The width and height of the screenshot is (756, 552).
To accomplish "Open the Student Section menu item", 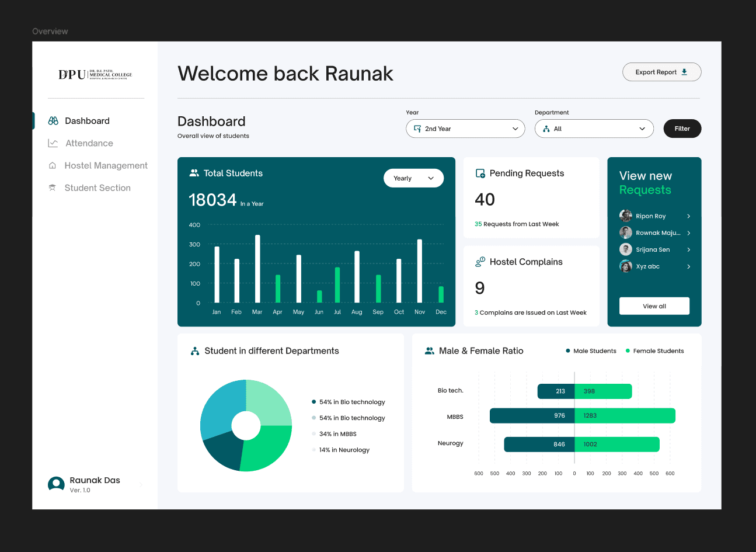I will point(97,188).
